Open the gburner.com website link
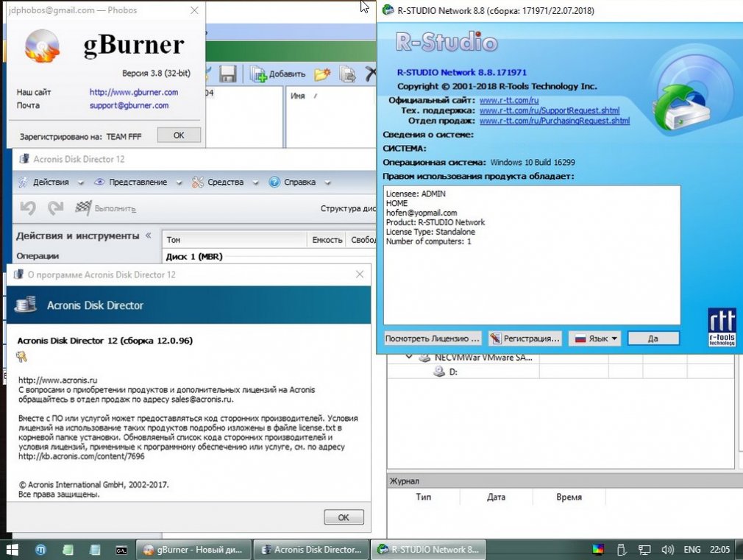The image size is (743, 560). 134,92
